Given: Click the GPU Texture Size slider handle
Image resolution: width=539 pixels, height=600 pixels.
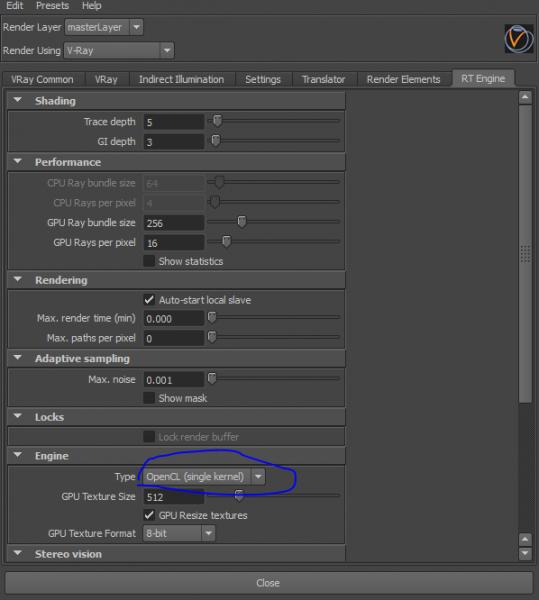Looking at the screenshot, I should point(239,496).
